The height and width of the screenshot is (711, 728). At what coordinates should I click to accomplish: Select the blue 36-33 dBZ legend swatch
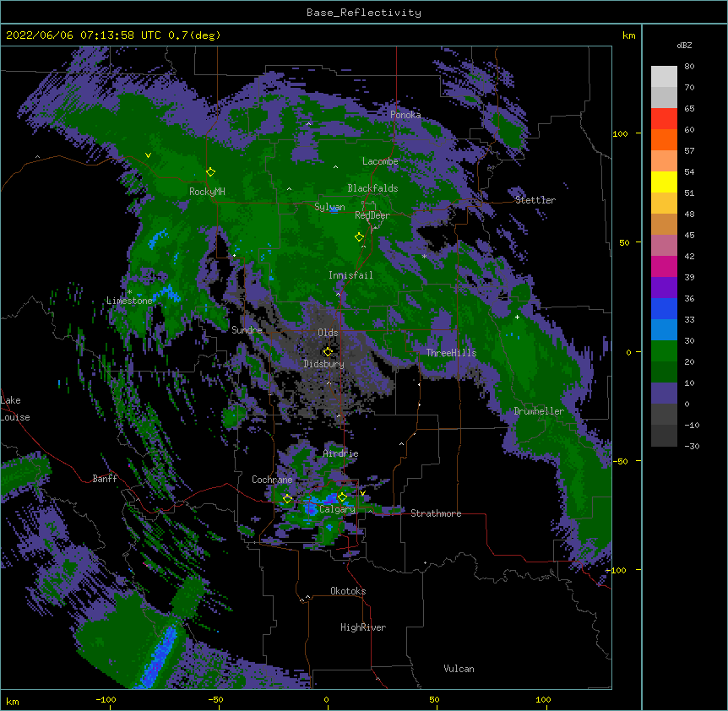[x=664, y=308]
